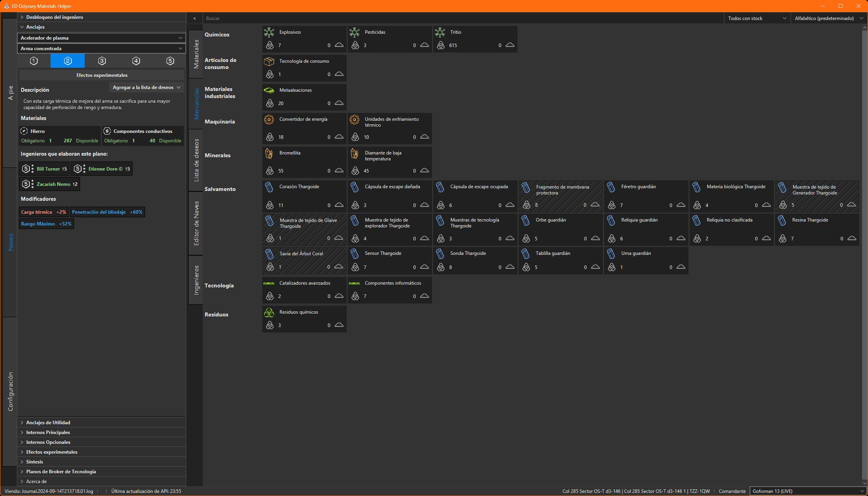The image size is (868, 496).
Task: Switch to Materiales vertical tab
Action: tap(196, 54)
